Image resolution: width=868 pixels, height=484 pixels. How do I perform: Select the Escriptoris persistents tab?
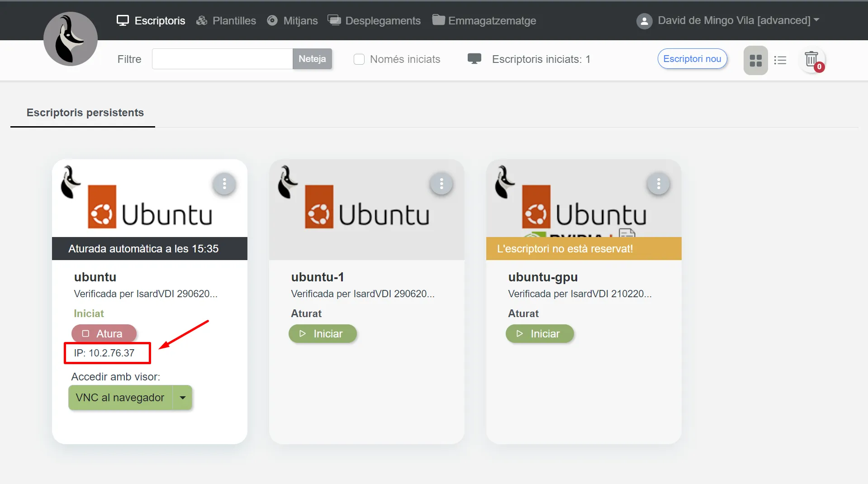tap(85, 113)
